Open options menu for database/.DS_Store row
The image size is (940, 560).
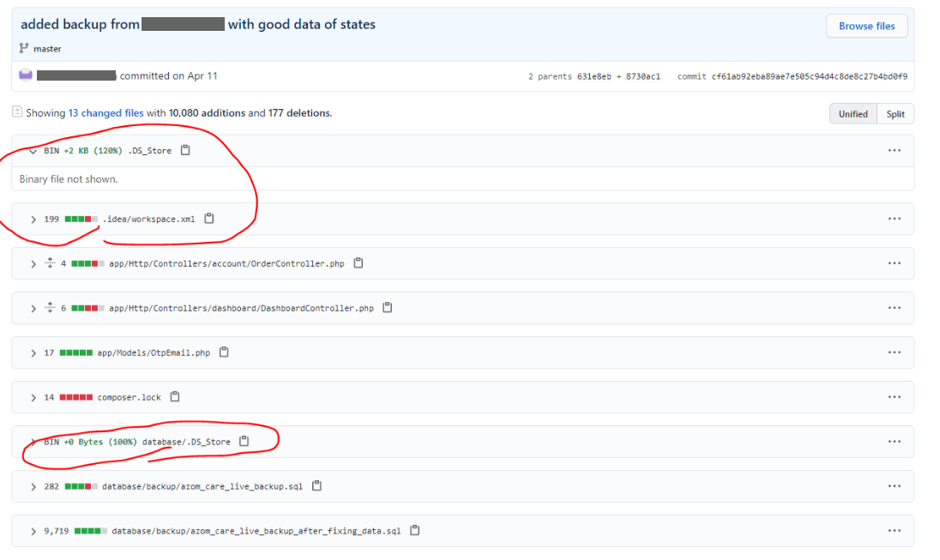point(894,442)
